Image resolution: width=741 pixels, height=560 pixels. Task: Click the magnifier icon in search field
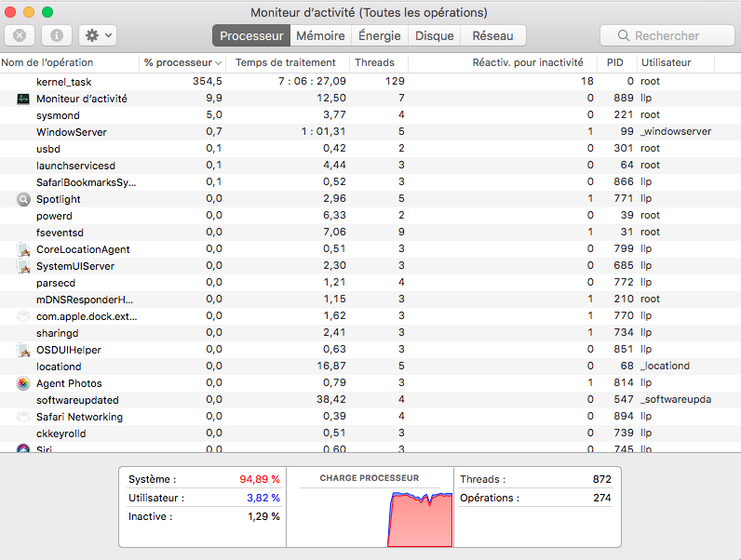tap(624, 36)
